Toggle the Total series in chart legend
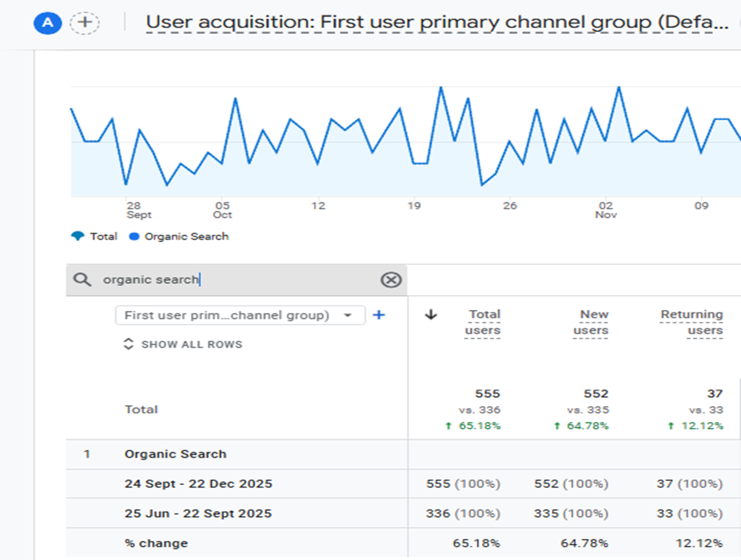Image resolution: width=741 pixels, height=560 pixels. tap(94, 236)
